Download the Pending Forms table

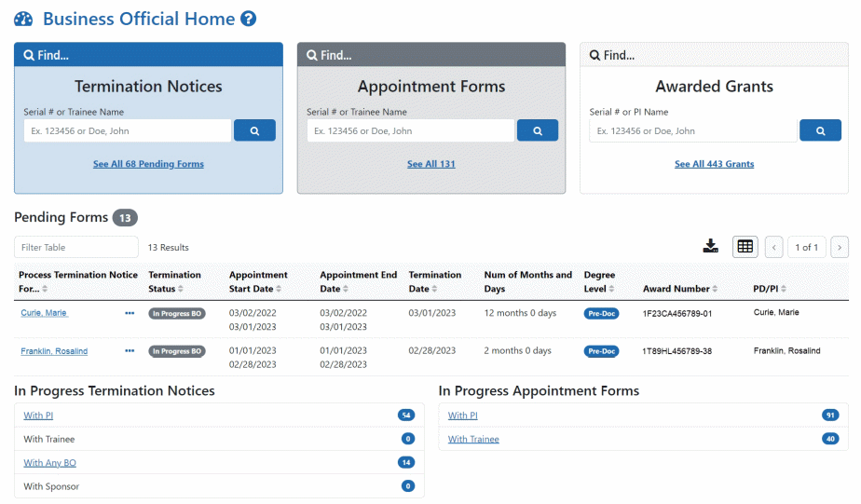click(711, 247)
